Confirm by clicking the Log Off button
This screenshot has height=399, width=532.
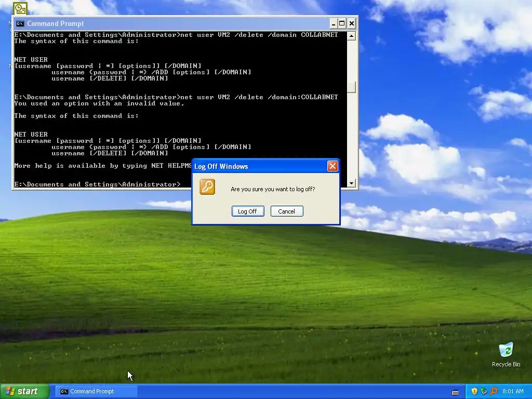tap(248, 211)
